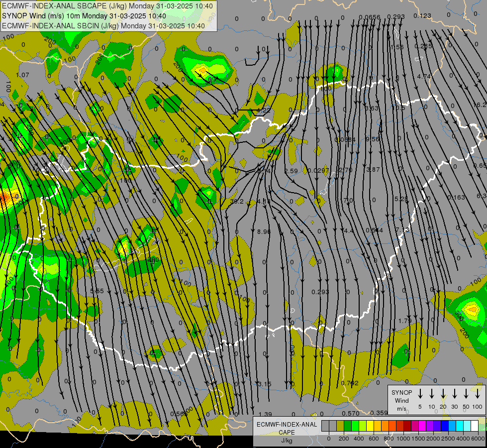Screen dimensions: 487x448
Task: Click the 1500 tick label on CAPE scale
Action: (x=418, y=439)
